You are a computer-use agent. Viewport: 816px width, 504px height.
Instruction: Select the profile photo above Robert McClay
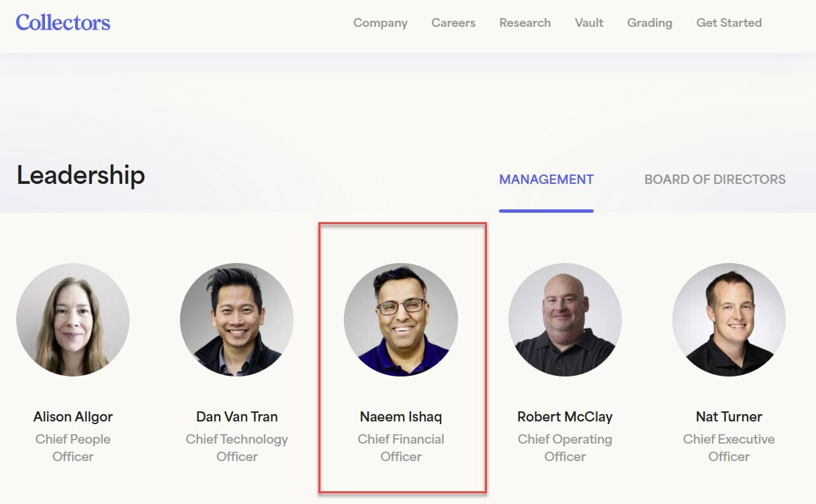coord(565,319)
